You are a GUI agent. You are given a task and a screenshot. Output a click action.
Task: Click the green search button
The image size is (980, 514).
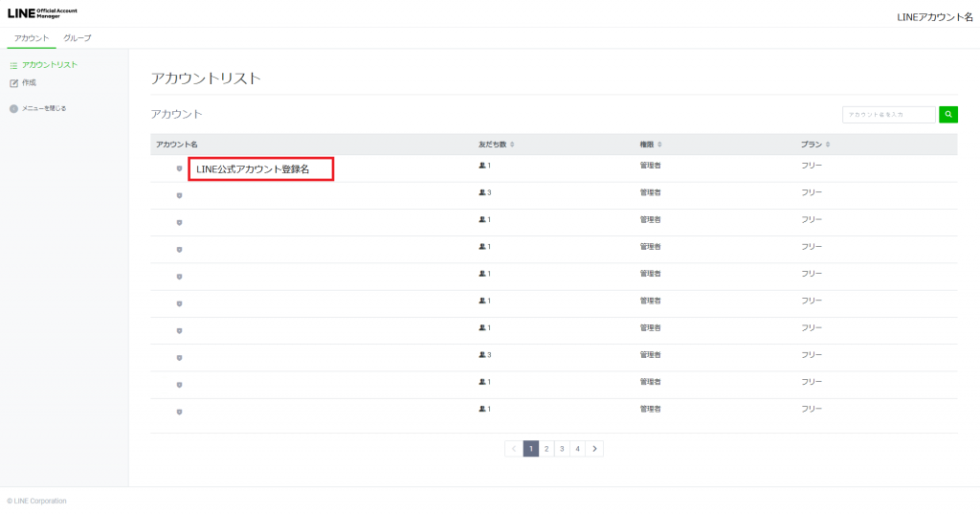pyautogui.click(x=948, y=115)
